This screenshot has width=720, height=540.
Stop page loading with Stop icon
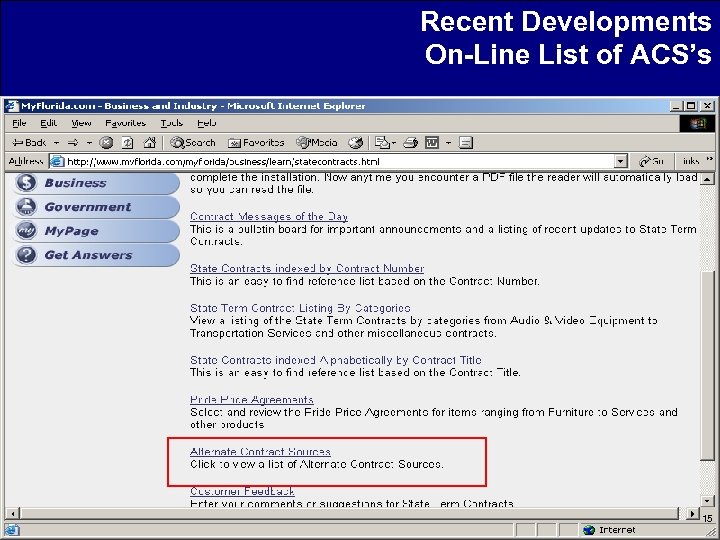tap(106, 143)
